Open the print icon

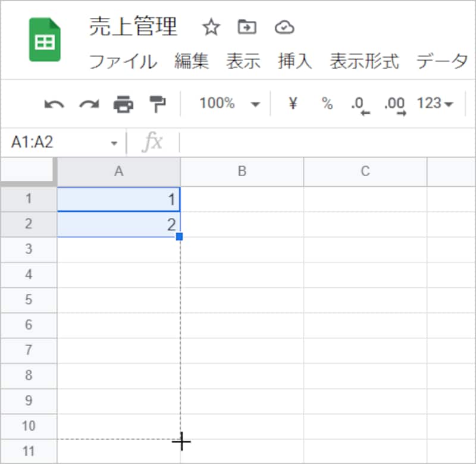pos(122,104)
